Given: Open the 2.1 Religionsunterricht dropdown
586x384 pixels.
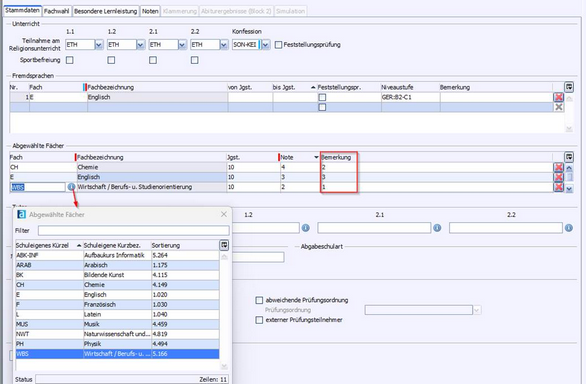Looking at the screenshot, I should click(182, 45).
